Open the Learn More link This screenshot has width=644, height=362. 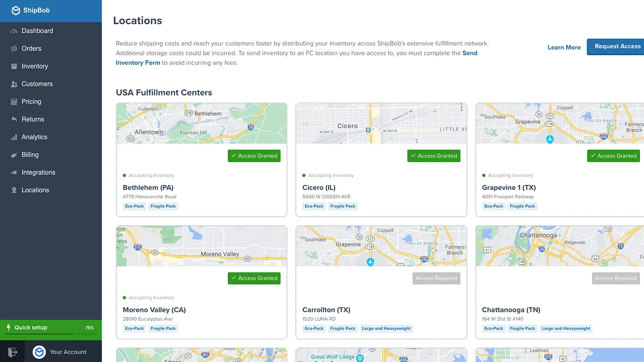pyautogui.click(x=563, y=47)
